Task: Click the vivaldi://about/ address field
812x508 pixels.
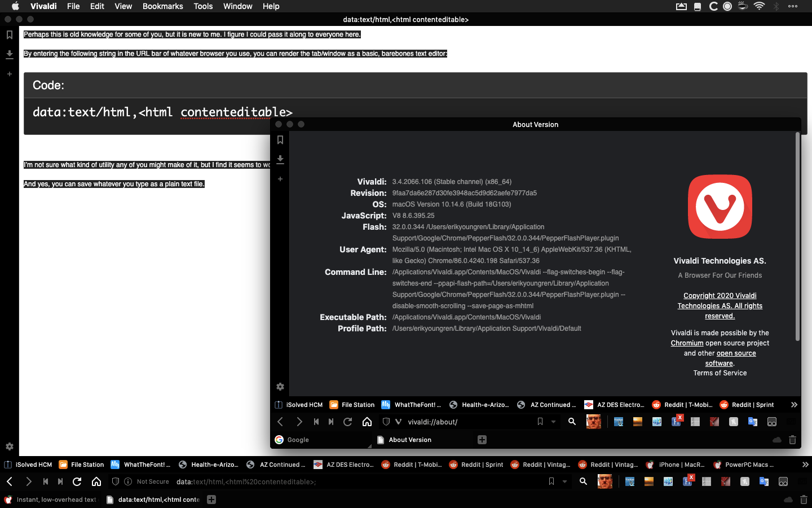Action: (x=468, y=422)
